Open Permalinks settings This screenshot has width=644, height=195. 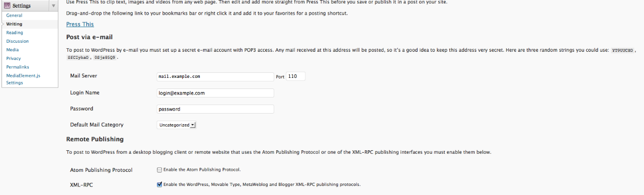point(18,67)
